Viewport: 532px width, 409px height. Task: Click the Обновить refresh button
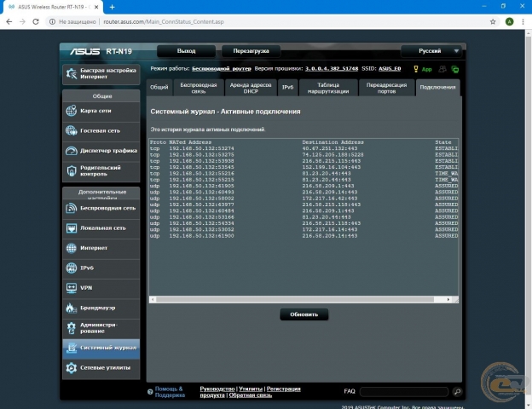click(x=304, y=314)
